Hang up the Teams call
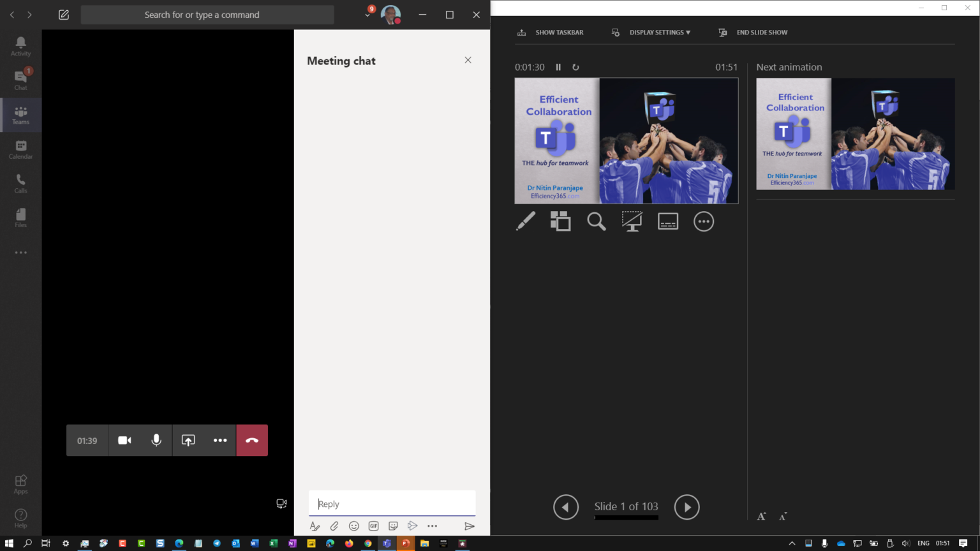 point(252,440)
